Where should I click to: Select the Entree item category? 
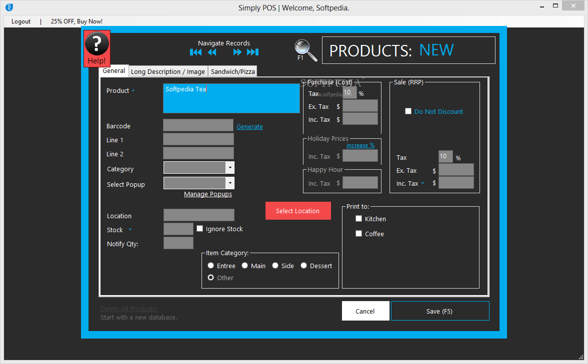click(211, 266)
